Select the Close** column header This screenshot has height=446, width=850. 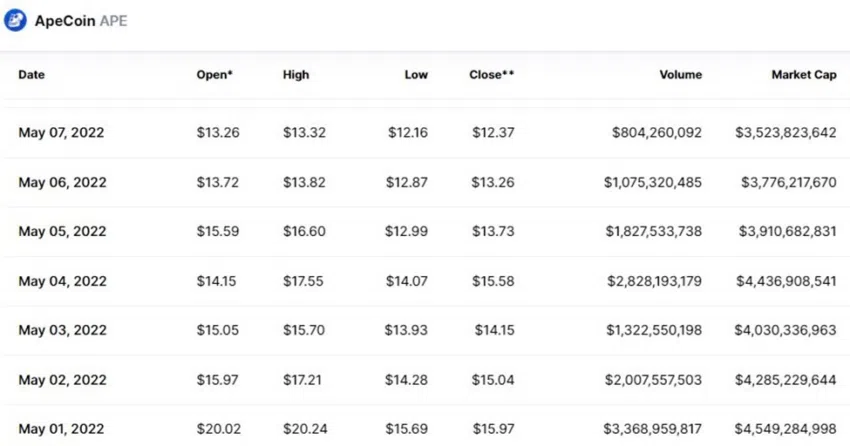click(x=492, y=75)
